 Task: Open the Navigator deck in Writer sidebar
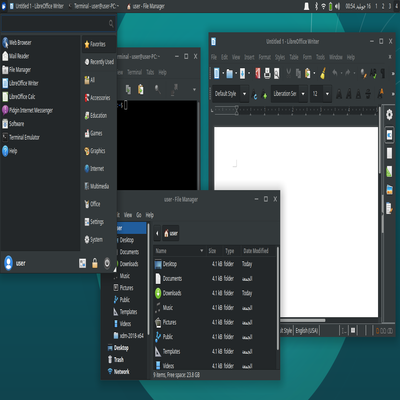click(x=389, y=208)
